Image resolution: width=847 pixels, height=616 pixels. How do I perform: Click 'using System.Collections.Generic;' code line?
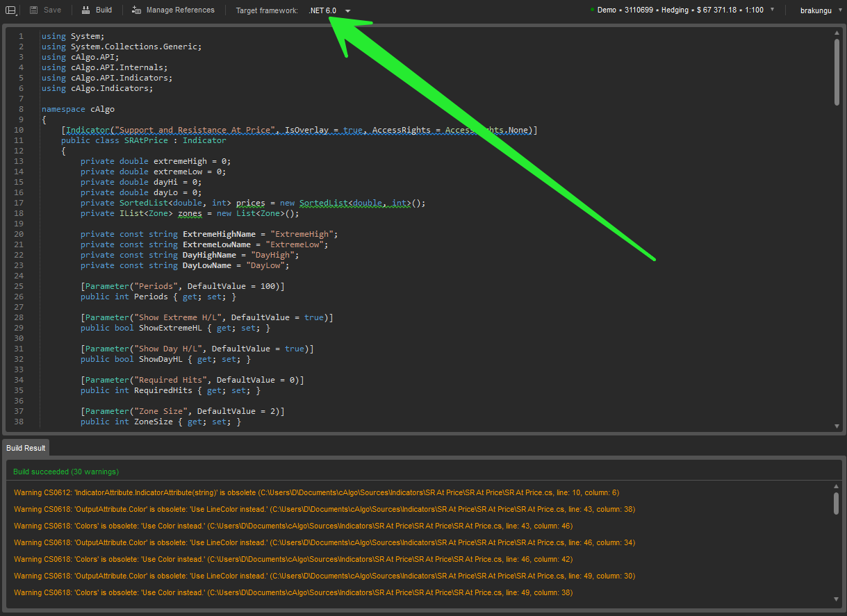tap(122, 47)
